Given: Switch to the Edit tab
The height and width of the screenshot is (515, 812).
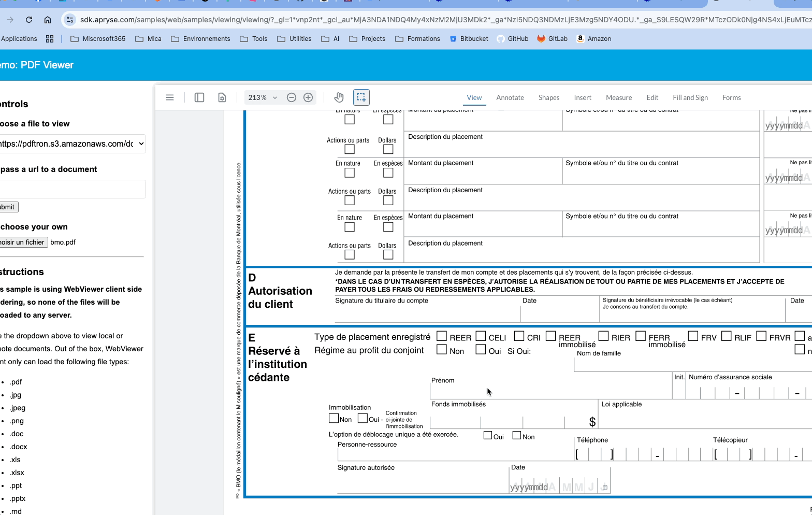Looking at the screenshot, I should pyautogui.click(x=653, y=97).
